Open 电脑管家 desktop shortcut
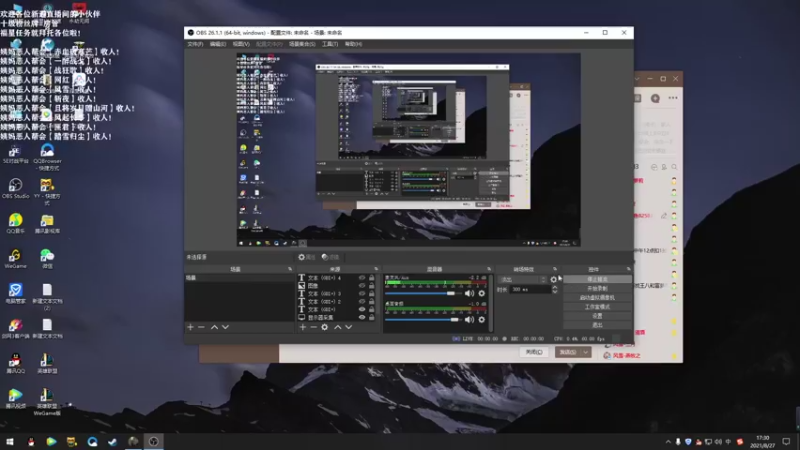Viewport: 800px width, 450px height. point(15,294)
